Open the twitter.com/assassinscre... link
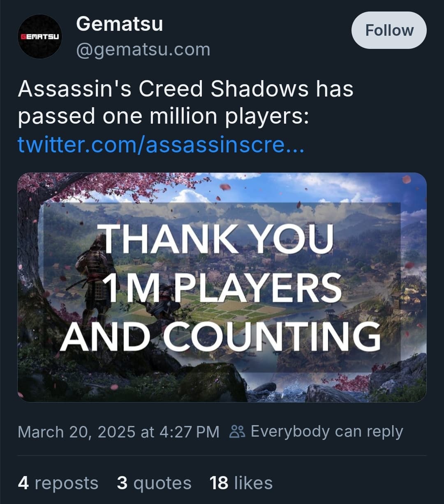 click(161, 145)
